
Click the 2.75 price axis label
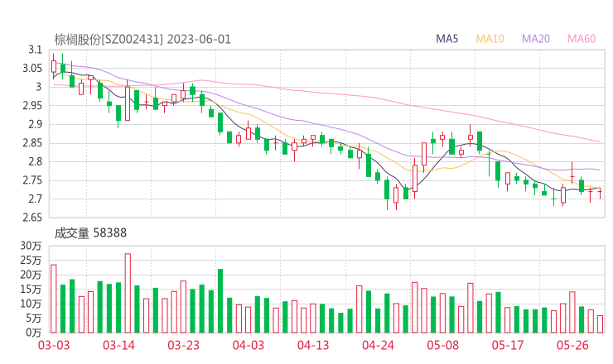coord(32,180)
